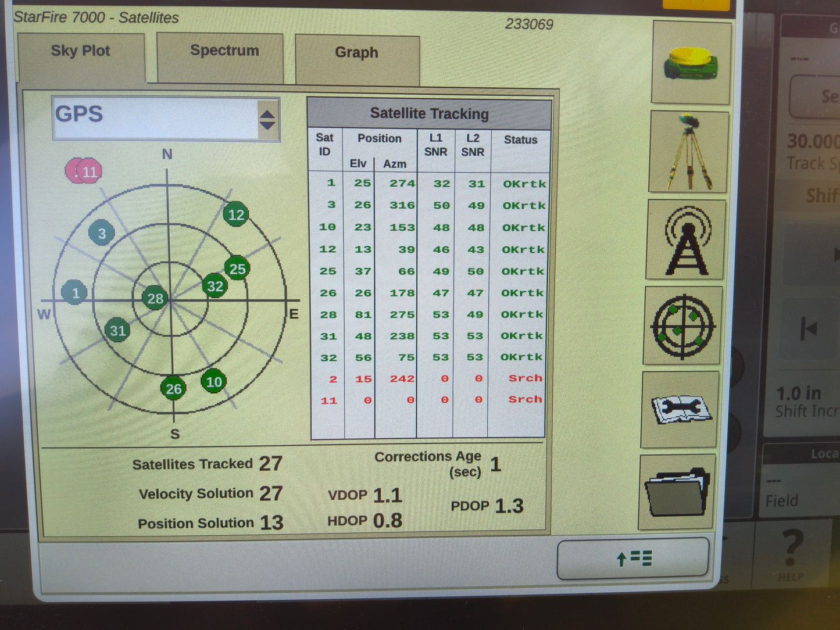Image resolution: width=840 pixels, height=630 pixels.
Task: Click the Corrections Age value 1
Action: 495,464
